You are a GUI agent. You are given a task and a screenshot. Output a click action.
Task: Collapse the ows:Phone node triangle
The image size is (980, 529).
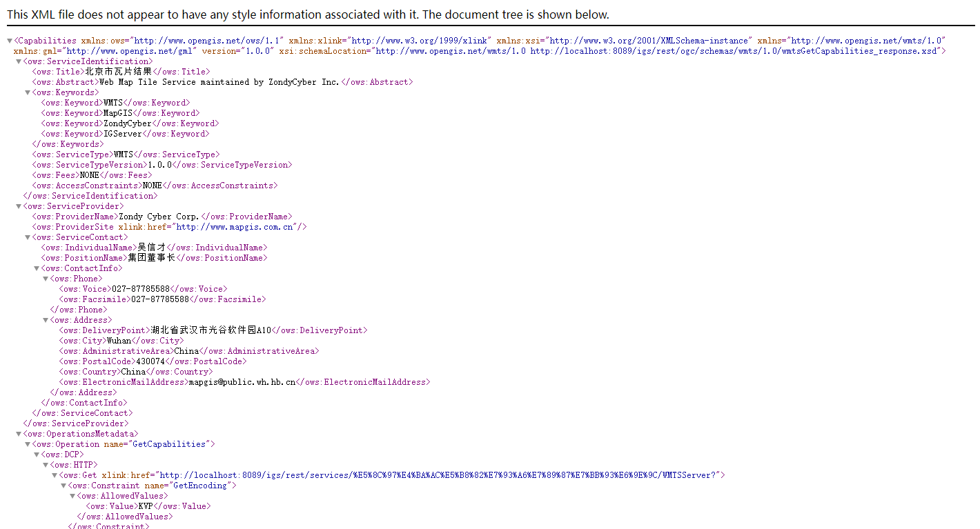point(46,279)
